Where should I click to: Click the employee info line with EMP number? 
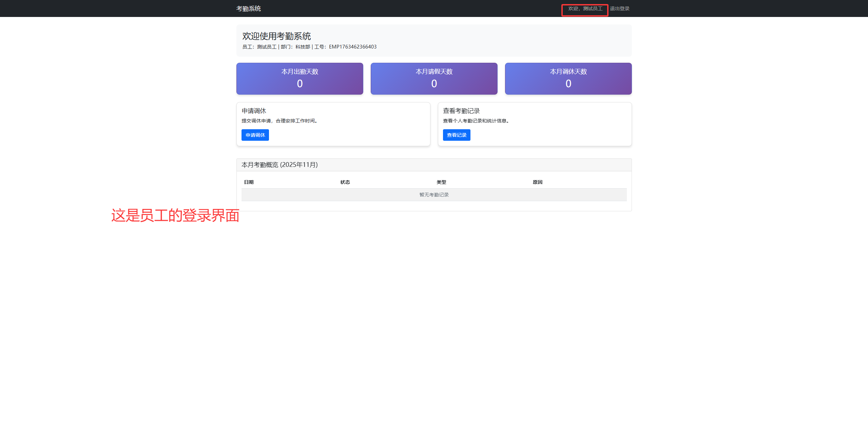pyautogui.click(x=309, y=47)
